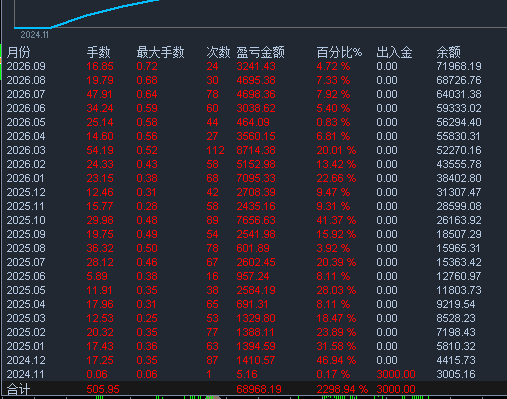Select the 百分比% column header
The image size is (507, 399).
339,52
